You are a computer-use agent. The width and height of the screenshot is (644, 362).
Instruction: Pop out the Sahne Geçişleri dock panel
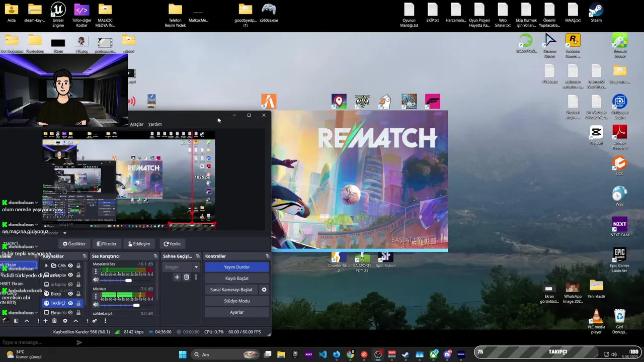point(197,256)
